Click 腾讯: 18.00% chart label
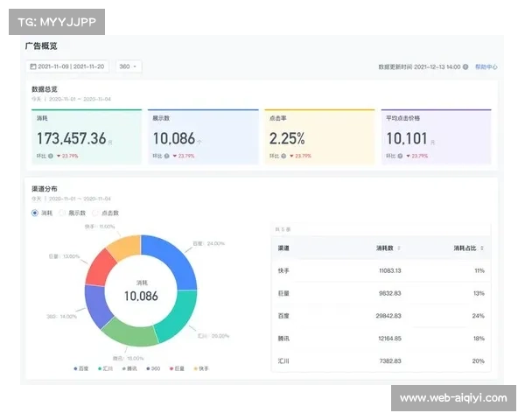The image size is (525, 420). click(x=129, y=359)
